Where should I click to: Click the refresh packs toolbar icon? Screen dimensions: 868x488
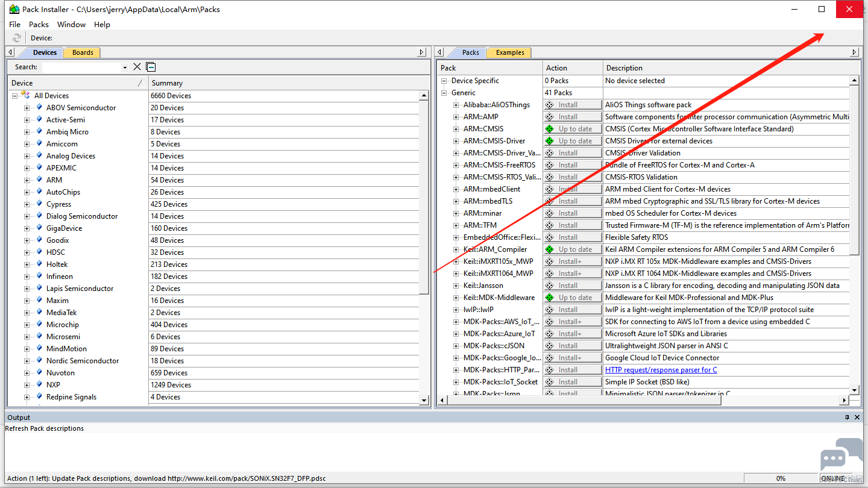(17, 38)
